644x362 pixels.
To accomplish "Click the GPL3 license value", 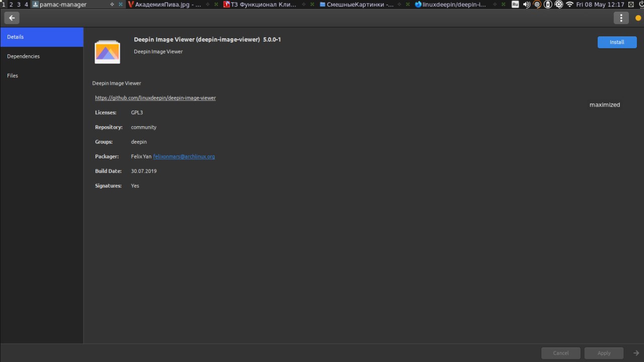I will [x=137, y=113].
